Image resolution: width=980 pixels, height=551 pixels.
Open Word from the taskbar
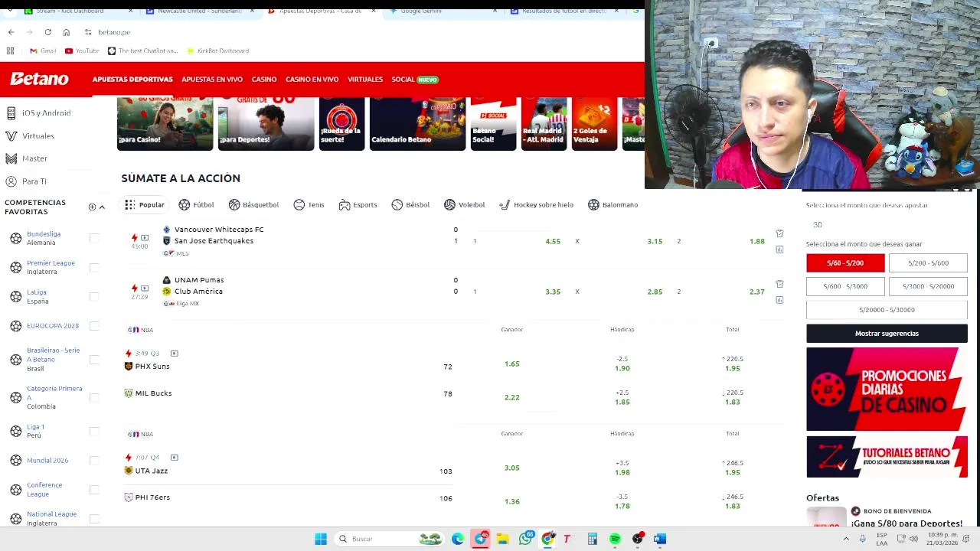pos(659,539)
